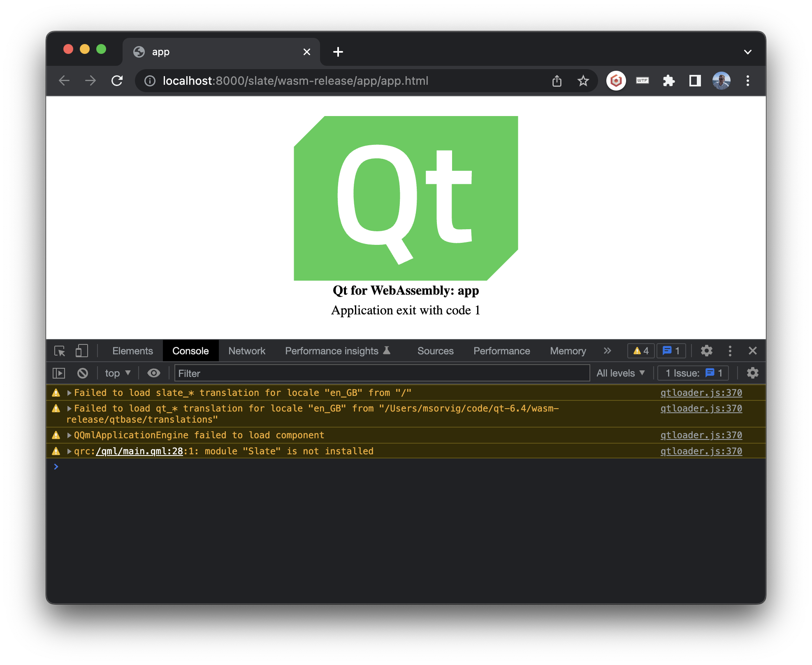
Task: Clear the console messages
Action: pos(83,373)
